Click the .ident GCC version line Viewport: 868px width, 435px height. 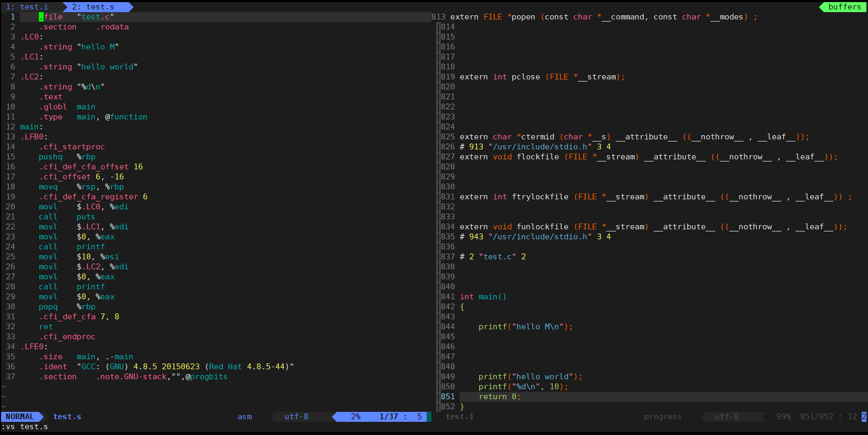[x=167, y=367]
